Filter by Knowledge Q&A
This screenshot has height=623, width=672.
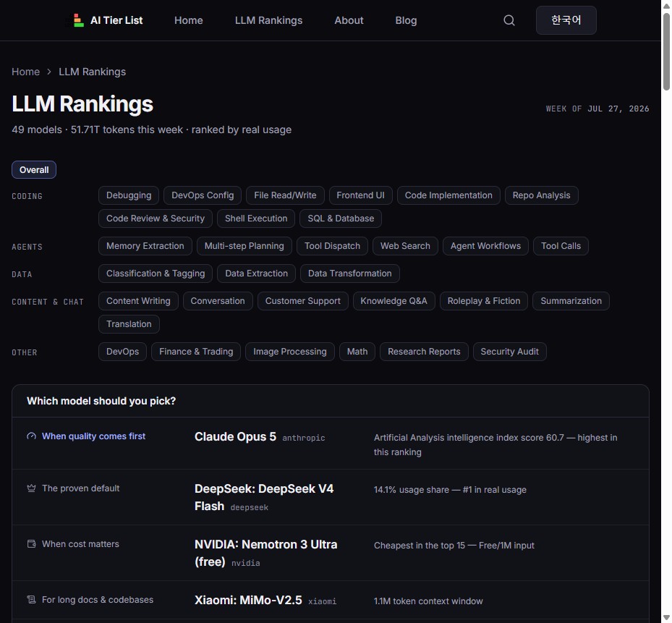[x=394, y=301]
